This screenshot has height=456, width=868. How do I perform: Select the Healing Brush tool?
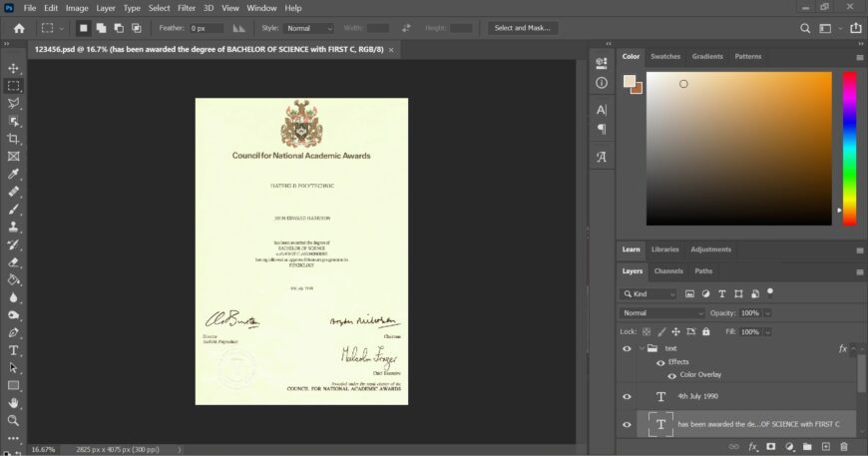13,192
